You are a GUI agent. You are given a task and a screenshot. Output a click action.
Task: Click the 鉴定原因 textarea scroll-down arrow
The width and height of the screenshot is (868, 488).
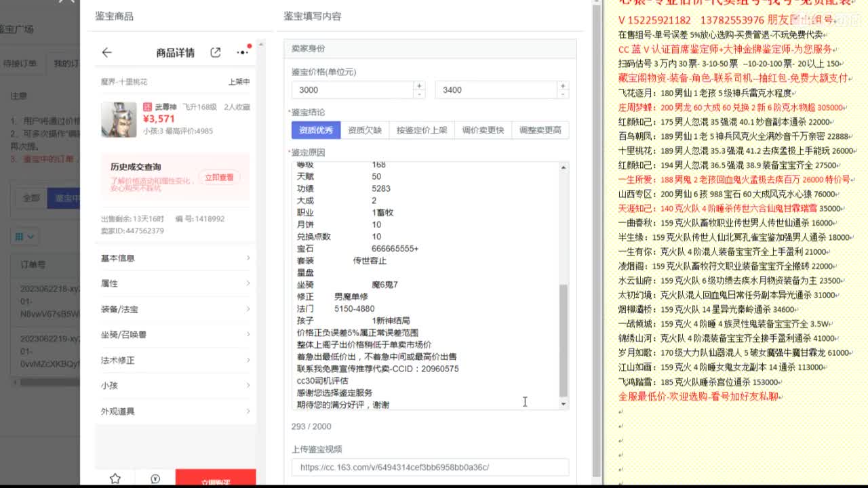(564, 404)
